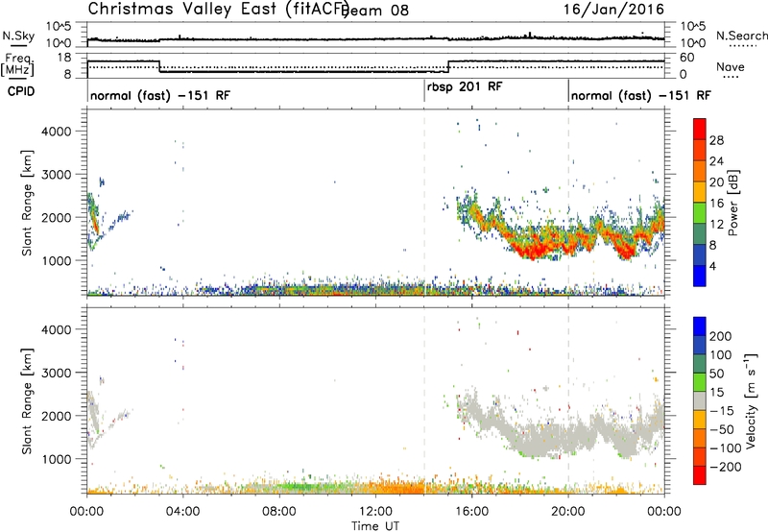Click the 'Nave' legend label

coord(731,67)
